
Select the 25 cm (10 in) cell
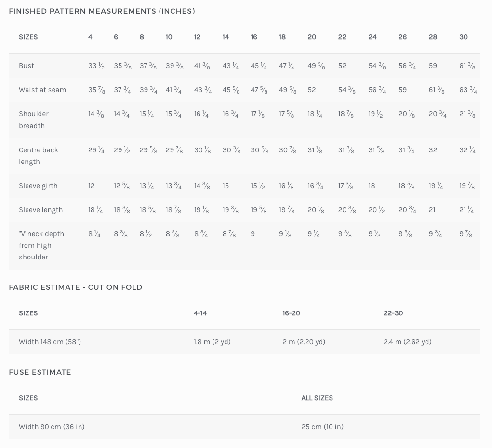click(x=322, y=427)
